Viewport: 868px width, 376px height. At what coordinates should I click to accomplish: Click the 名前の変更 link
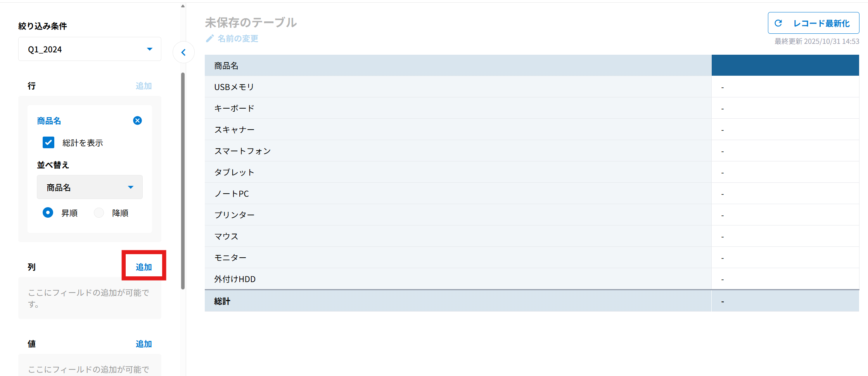tap(238, 38)
